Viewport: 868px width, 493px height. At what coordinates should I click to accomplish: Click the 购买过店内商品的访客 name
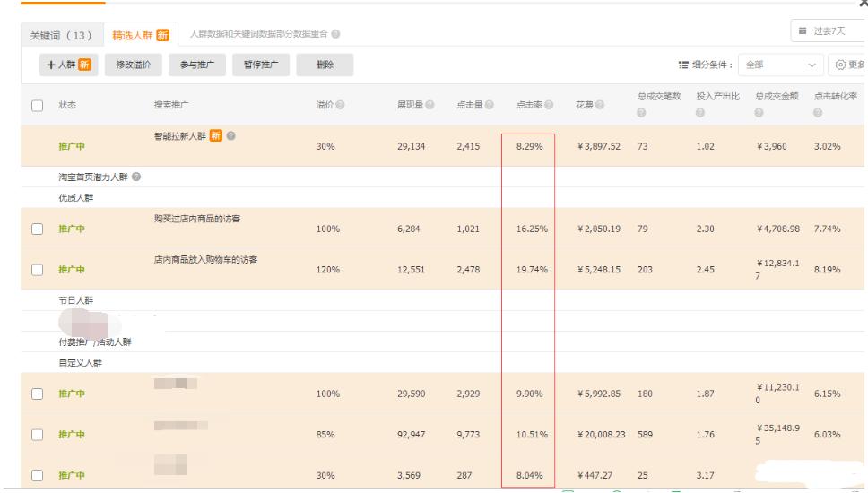[x=197, y=219]
